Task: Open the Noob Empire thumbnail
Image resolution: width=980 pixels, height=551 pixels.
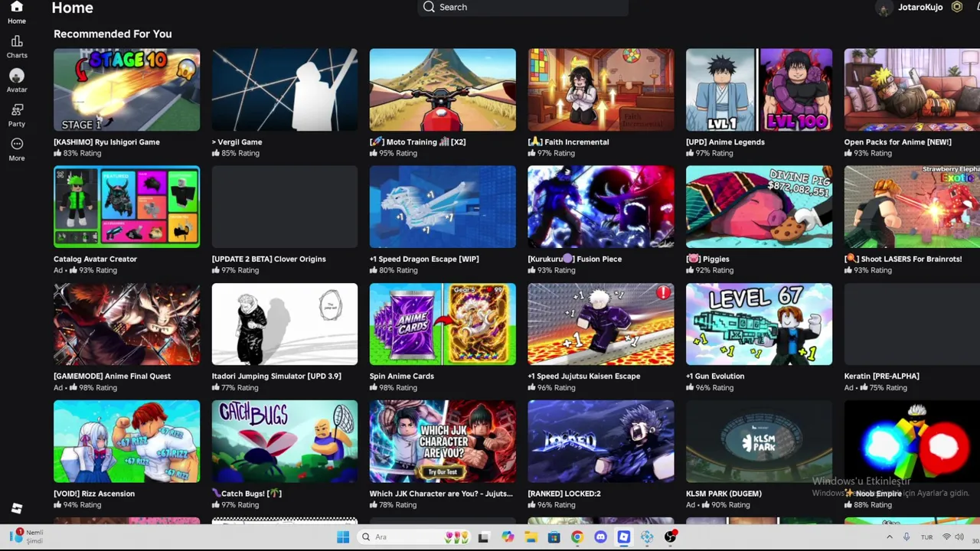Action: [912, 442]
